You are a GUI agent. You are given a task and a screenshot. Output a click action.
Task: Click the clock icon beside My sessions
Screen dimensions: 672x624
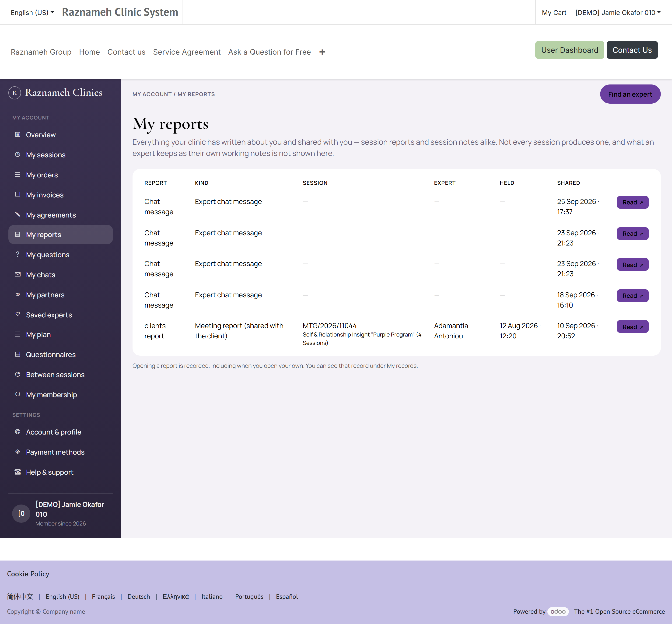click(17, 155)
